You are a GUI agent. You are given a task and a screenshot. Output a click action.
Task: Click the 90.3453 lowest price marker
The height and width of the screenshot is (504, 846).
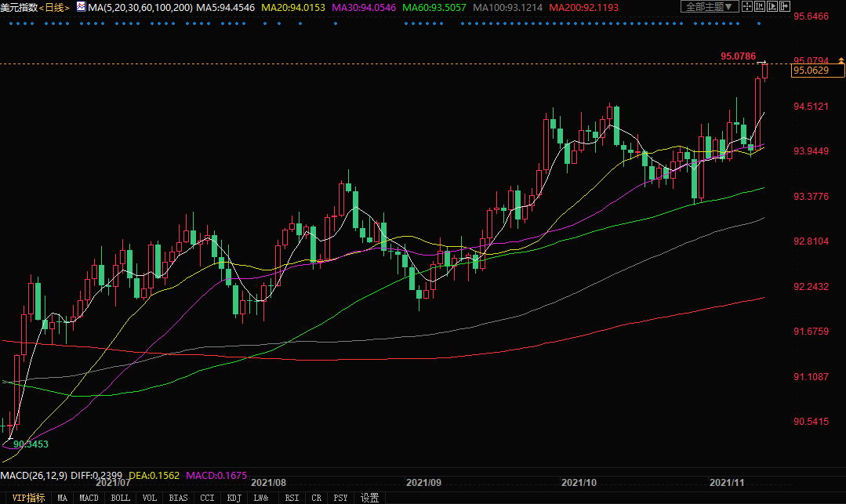[x=31, y=444]
